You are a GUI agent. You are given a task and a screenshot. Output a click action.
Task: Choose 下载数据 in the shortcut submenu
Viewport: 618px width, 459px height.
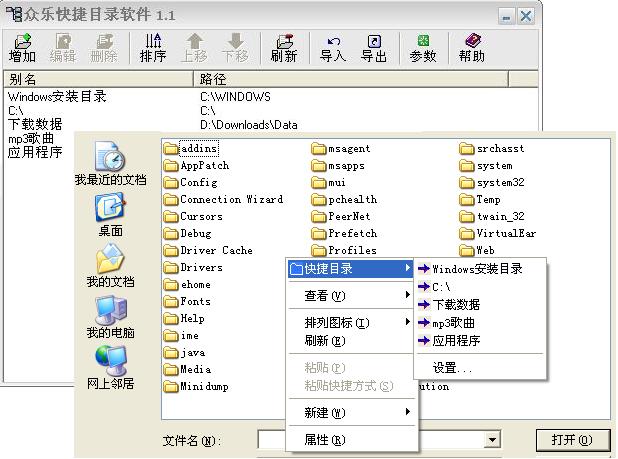point(455,304)
